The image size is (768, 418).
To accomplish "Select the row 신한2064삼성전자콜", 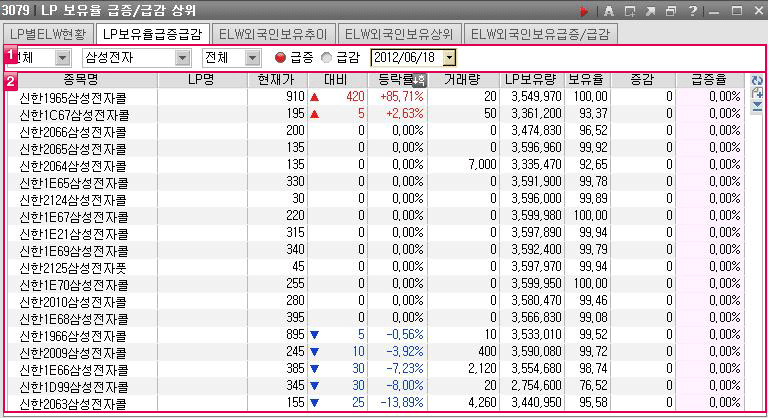I will pos(375,165).
